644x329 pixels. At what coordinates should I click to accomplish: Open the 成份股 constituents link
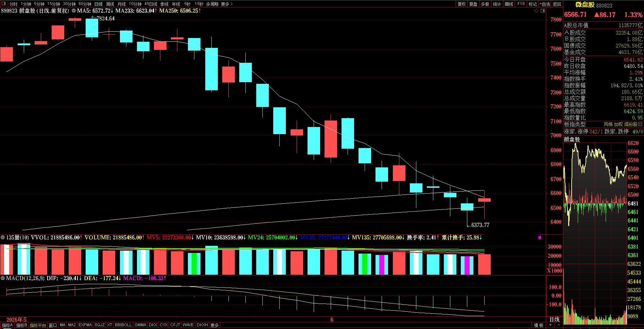(x=631, y=125)
